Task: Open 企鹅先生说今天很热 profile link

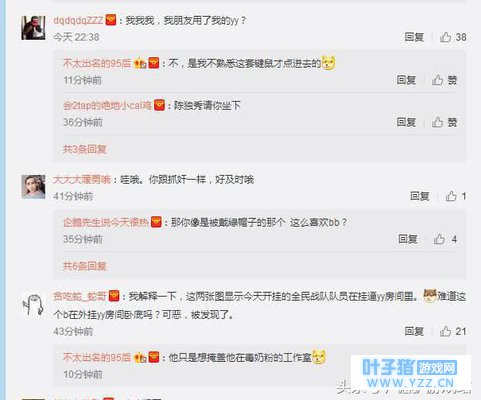Action: (x=106, y=222)
